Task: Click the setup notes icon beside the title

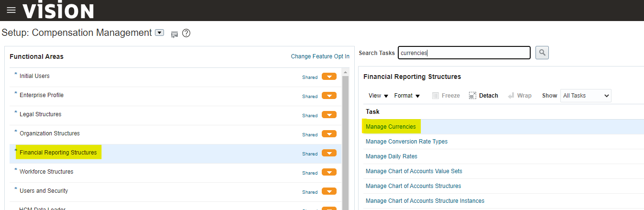Action: [174, 34]
